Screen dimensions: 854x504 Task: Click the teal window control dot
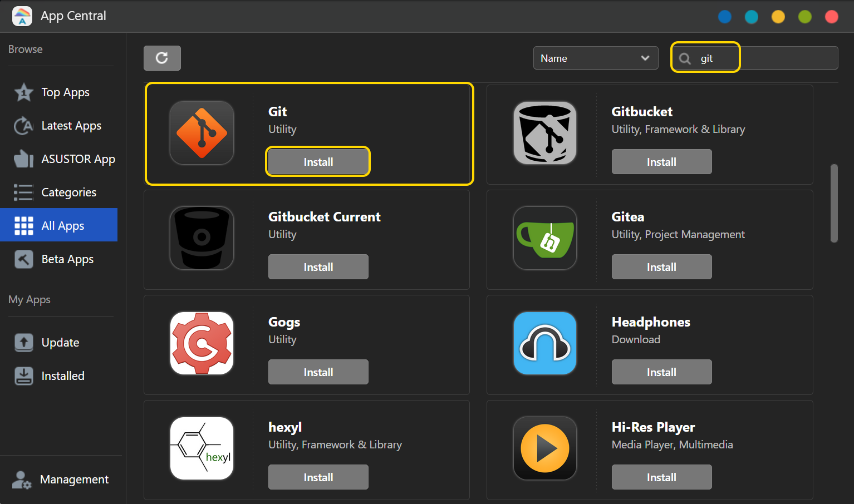[752, 17]
